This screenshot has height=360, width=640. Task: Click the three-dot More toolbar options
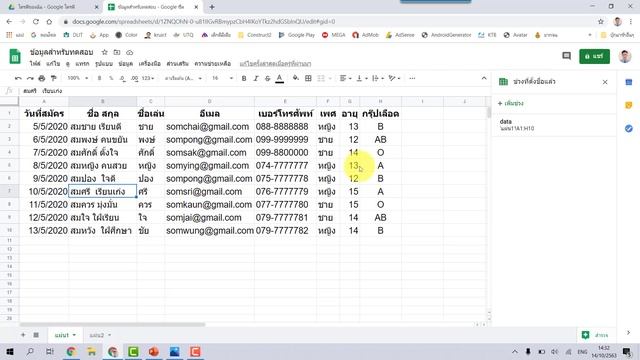point(412,78)
